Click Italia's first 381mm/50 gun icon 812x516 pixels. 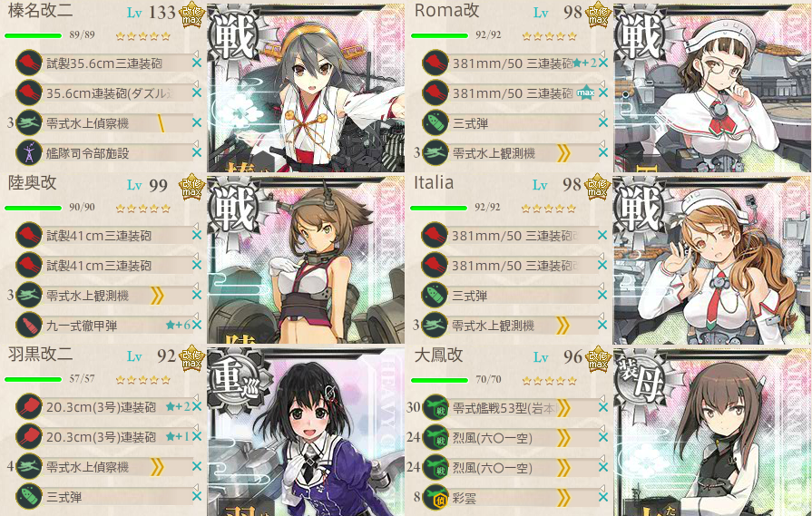click(435, 235)
